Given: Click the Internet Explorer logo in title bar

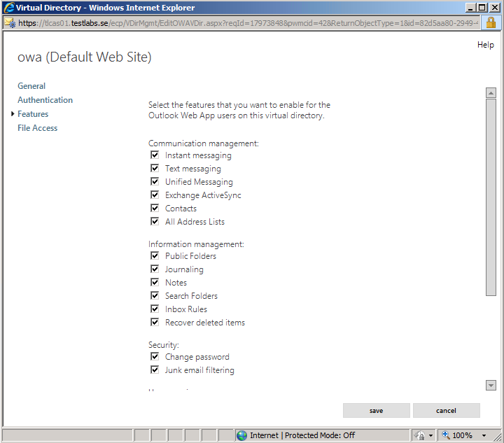Looking at the screenshot, I should (x=9, y=8).
